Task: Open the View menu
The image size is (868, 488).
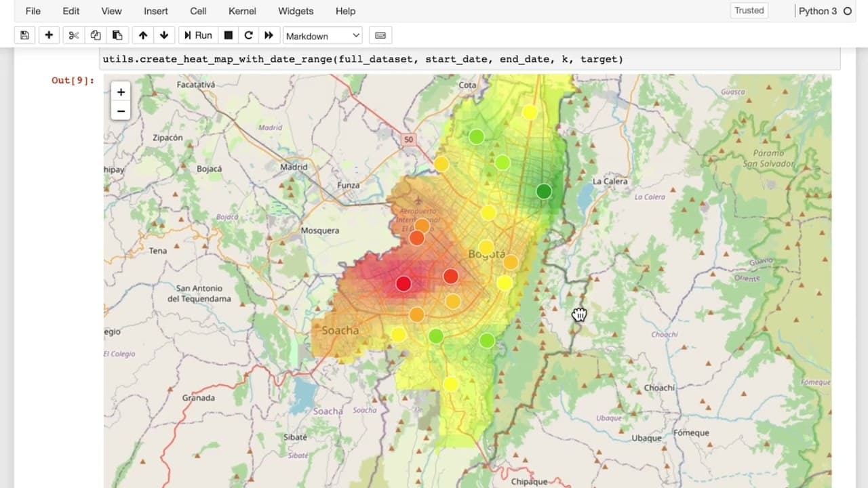Action: [x=111, y=11]
